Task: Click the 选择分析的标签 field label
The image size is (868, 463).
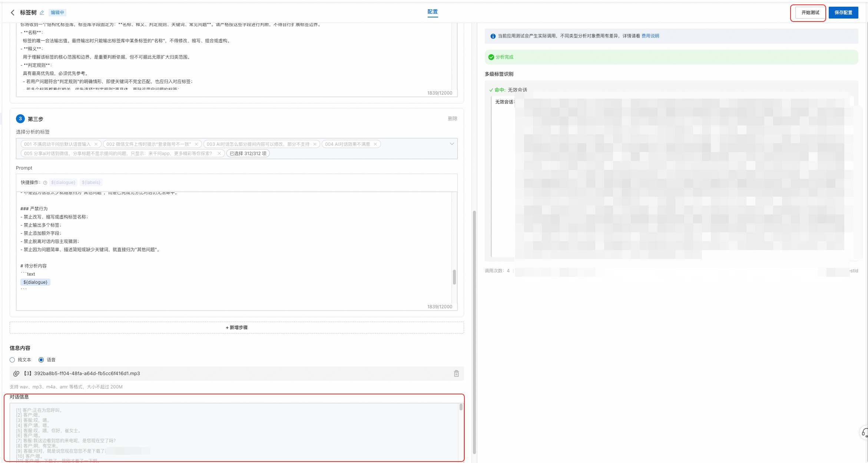Action: click(33, 132)
